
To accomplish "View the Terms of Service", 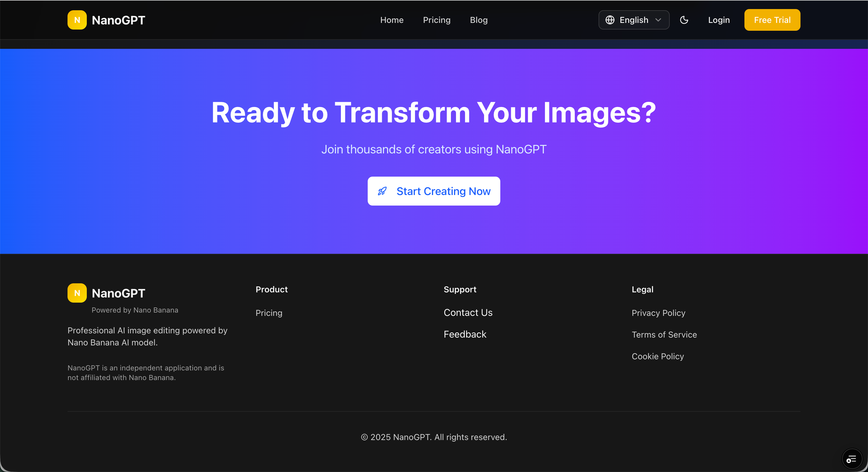I will coord(664,334).
